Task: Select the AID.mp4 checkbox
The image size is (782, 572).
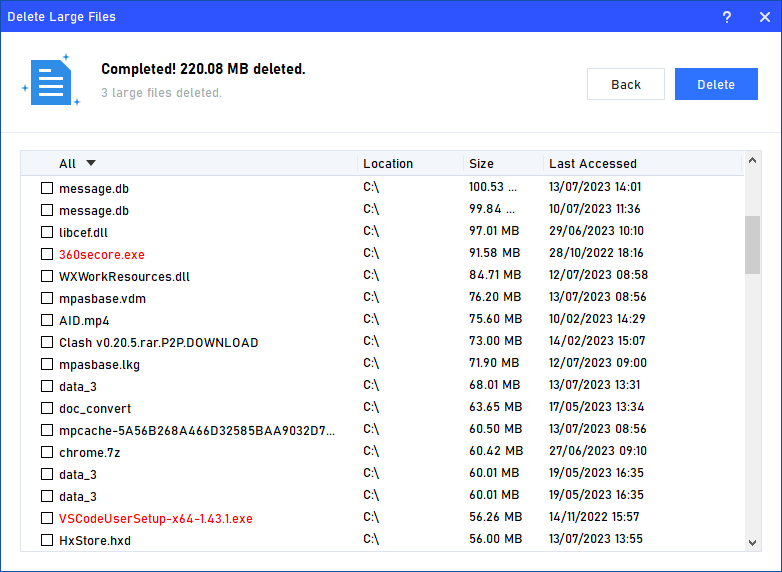Action: 47,320
